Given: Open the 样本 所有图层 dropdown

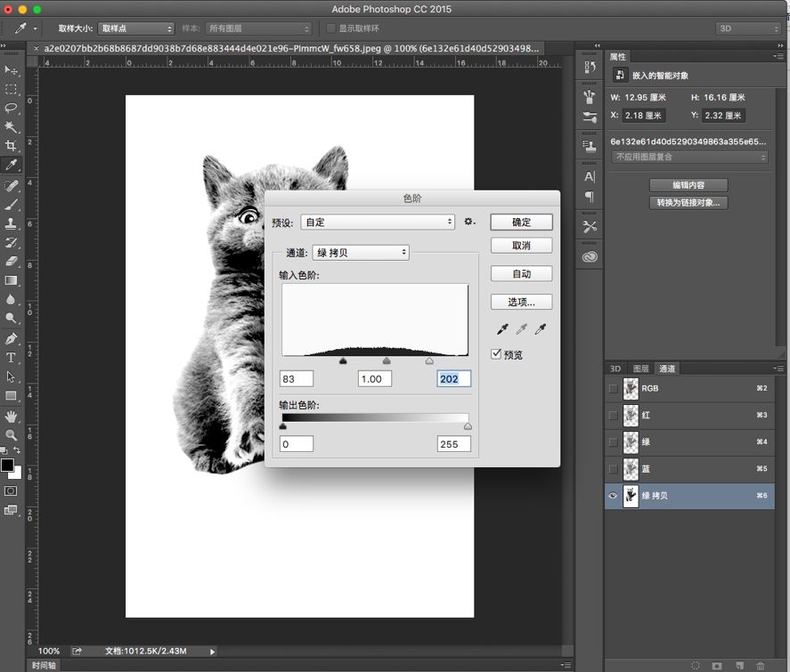Looking at the screenshot, I should pyautogui.click(x=258, y=28).
